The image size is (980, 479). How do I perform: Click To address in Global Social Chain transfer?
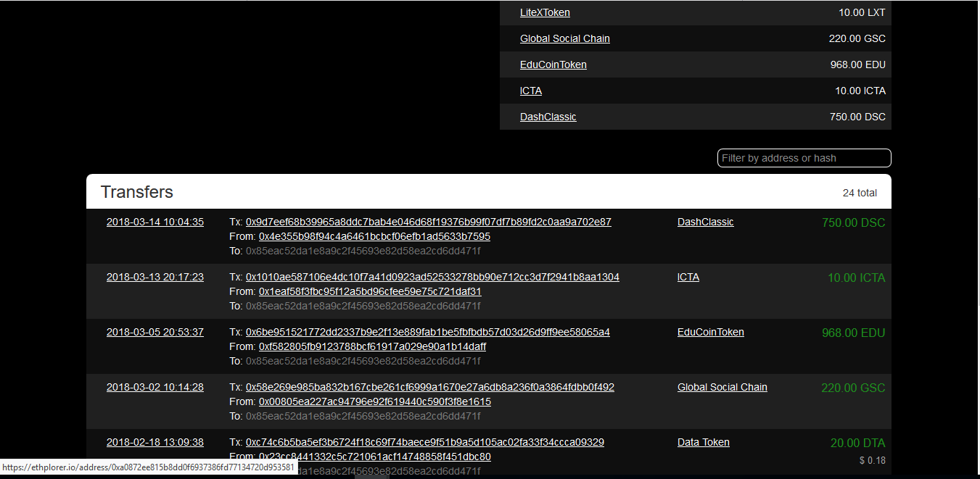pos(363,416)
